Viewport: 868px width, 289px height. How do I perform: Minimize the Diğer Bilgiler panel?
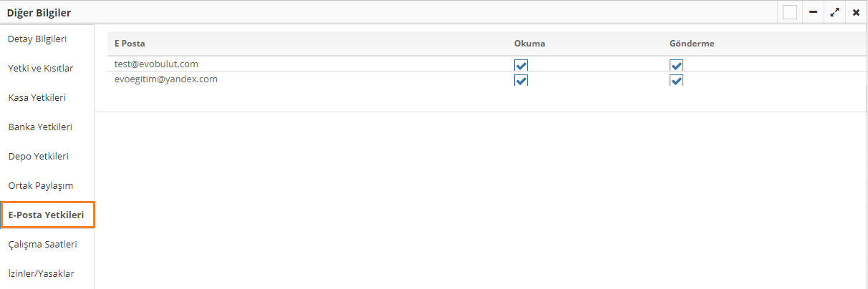813,12
